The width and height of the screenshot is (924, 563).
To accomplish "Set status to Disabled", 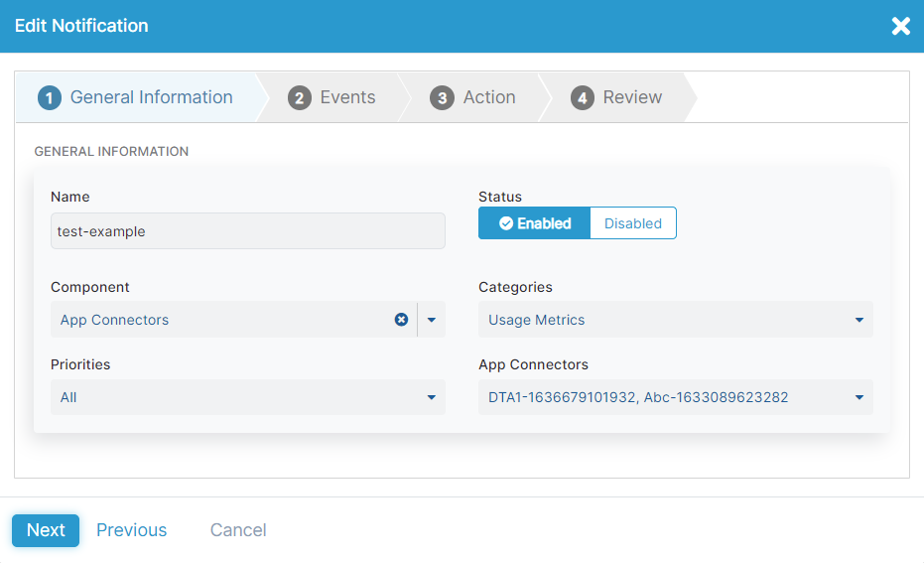I will tap(632, 223).
